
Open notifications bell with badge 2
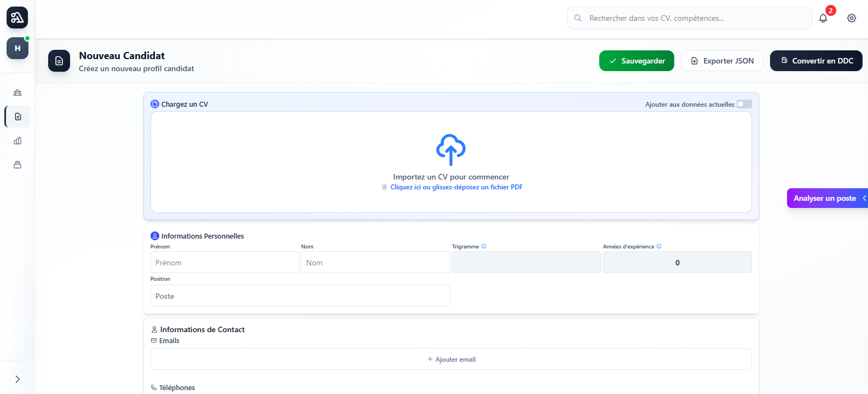point(823,18)
